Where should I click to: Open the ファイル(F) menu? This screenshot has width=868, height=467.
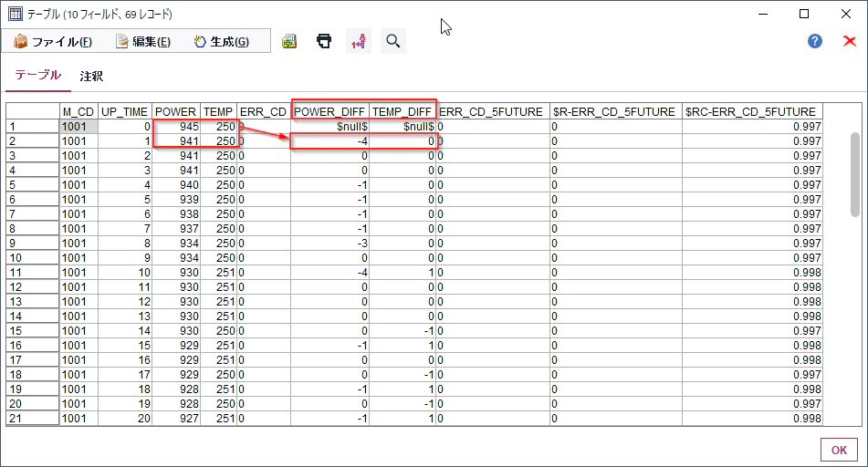pos(53,41)
